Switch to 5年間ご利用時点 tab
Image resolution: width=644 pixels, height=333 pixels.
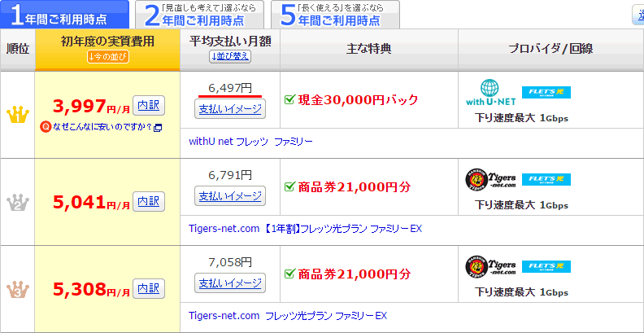(x=335, y=15)
